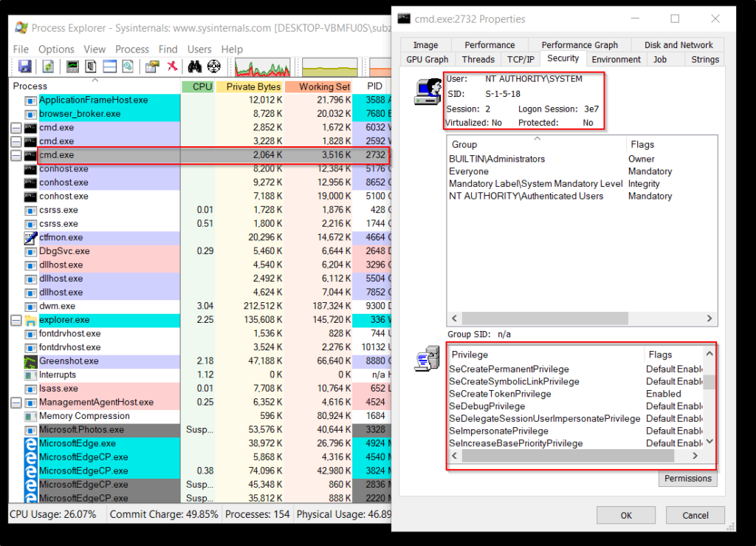Open the Options menu
This screenshot has height=546, width=756.
pyautogui.click(x=56, y=49)
